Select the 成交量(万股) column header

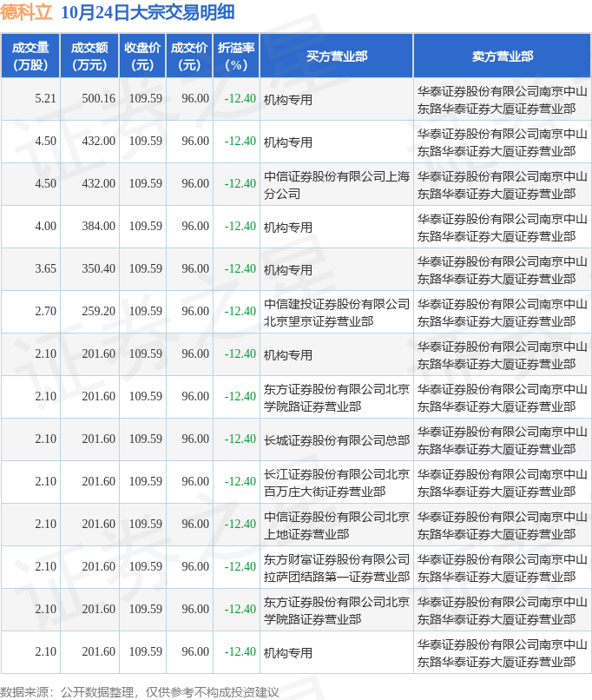click(x=30, y=56)
